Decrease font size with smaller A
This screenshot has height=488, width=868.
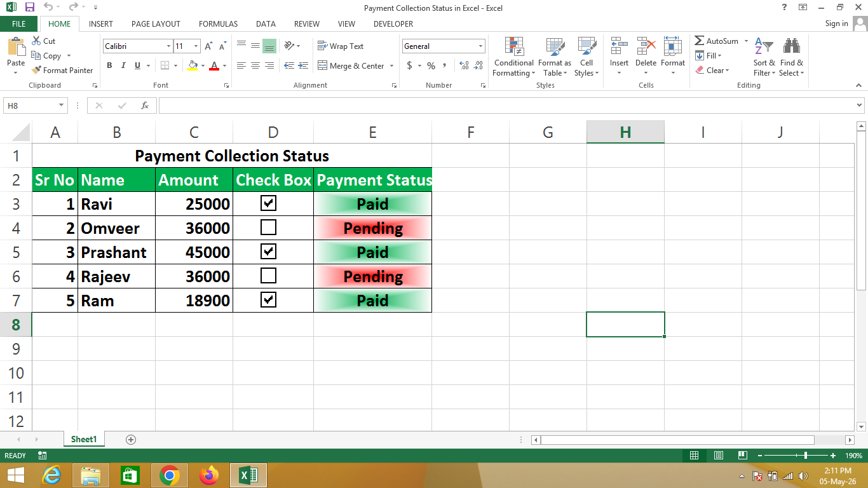(x=222, y=46)
